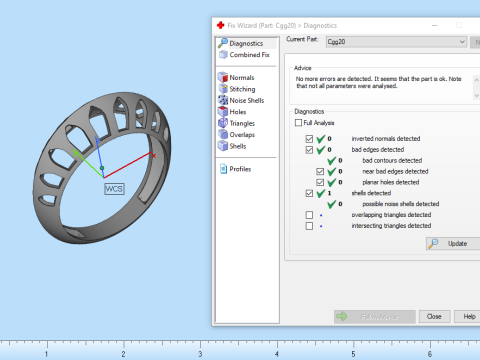This screenshot has height=360, width=480.
Task: Uncheck near bad edges detected checkbox
Action: [x=320, y=171]
